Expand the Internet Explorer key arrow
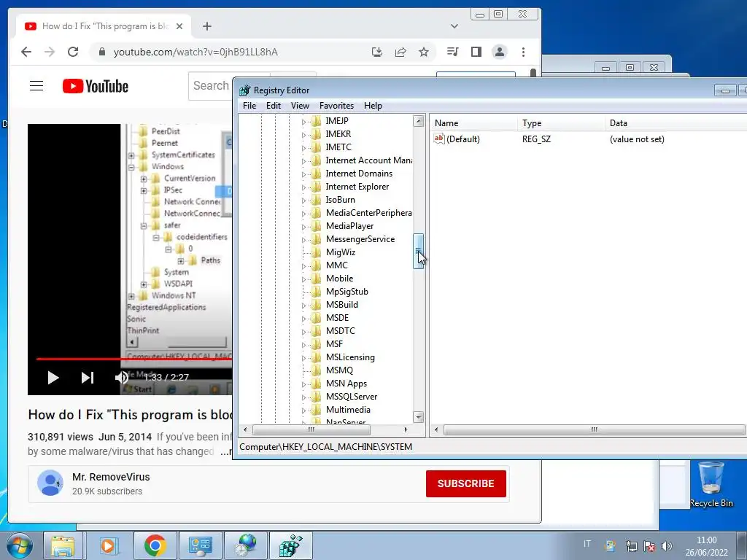747x560 pixels. pyautogui.click(x=303, y=187)
